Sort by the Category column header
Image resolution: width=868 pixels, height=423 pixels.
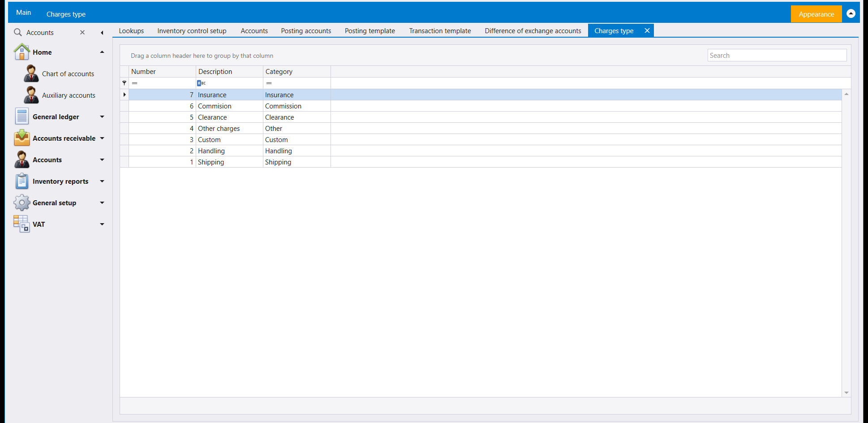coord(296,72)
